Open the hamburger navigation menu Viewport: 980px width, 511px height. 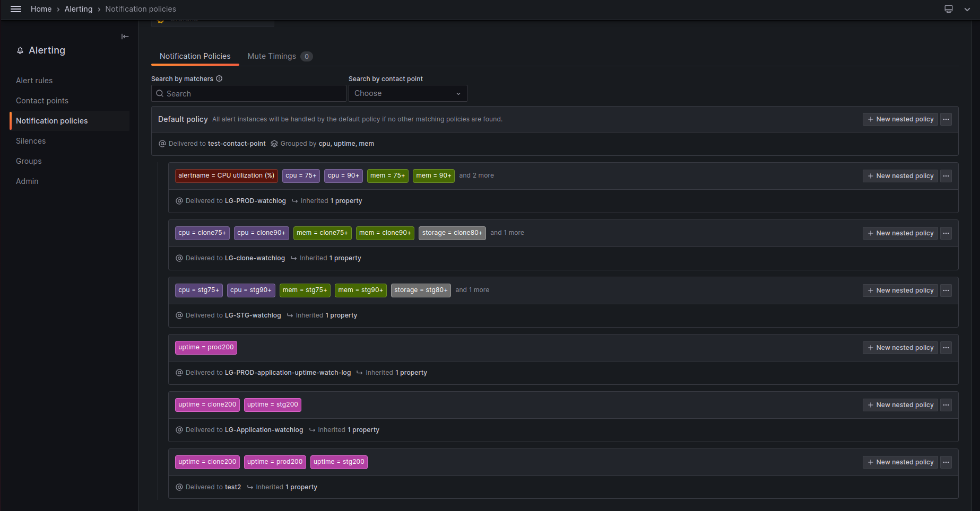pos(16,9)
